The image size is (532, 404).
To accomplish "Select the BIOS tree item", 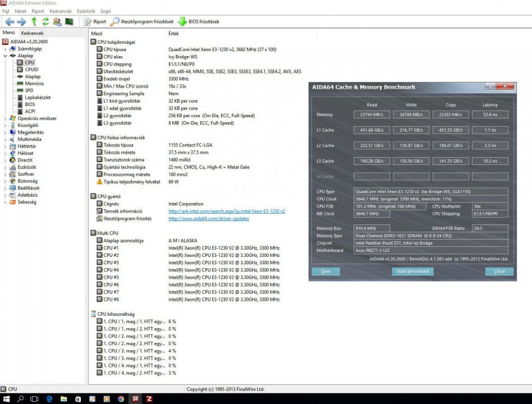I will 30,104.
